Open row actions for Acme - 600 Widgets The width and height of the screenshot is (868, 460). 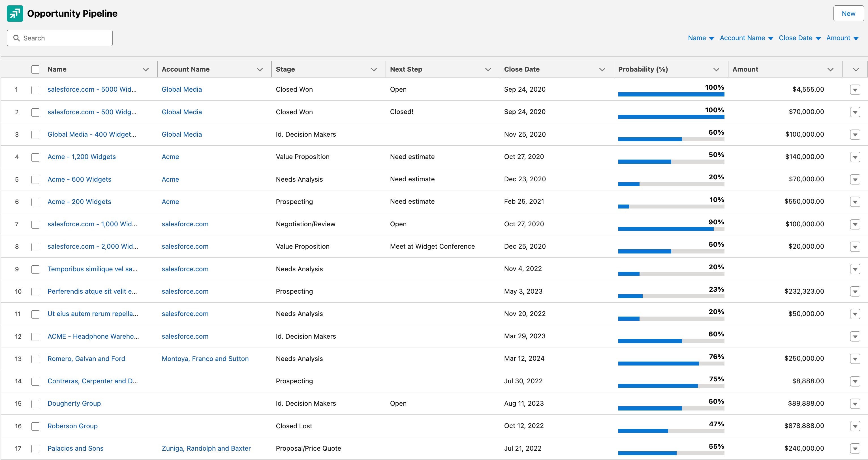pos(855,179)
